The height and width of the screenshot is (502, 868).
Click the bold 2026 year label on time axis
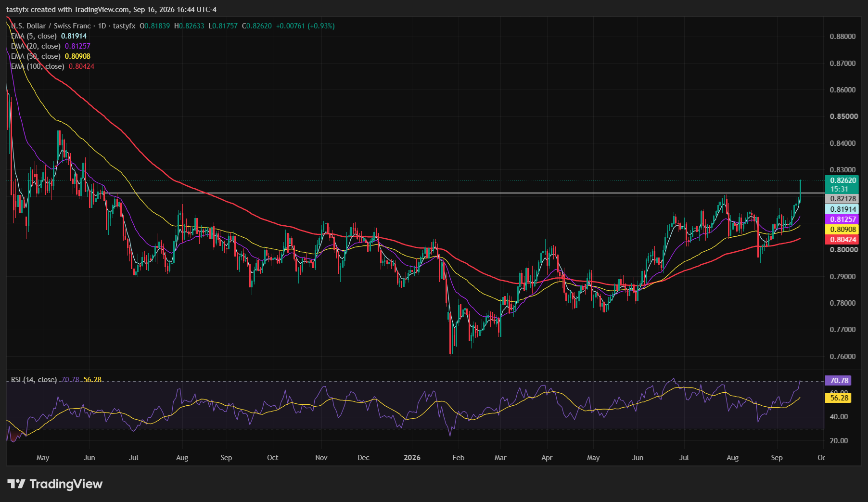click(x=412, y=458)
